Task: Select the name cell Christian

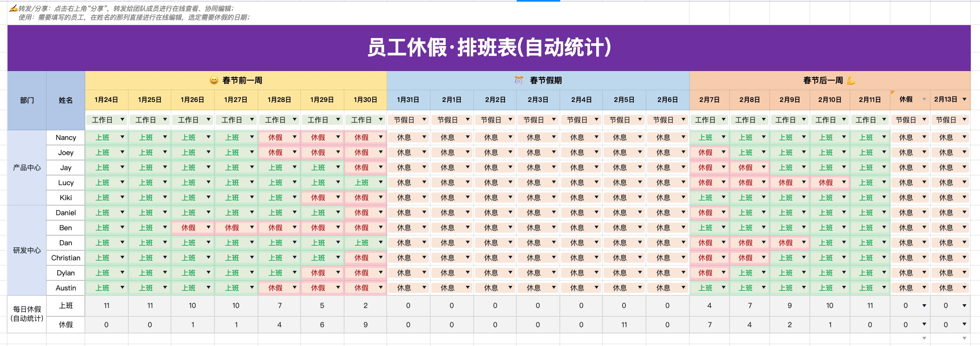Action: (x=66, y=258)
